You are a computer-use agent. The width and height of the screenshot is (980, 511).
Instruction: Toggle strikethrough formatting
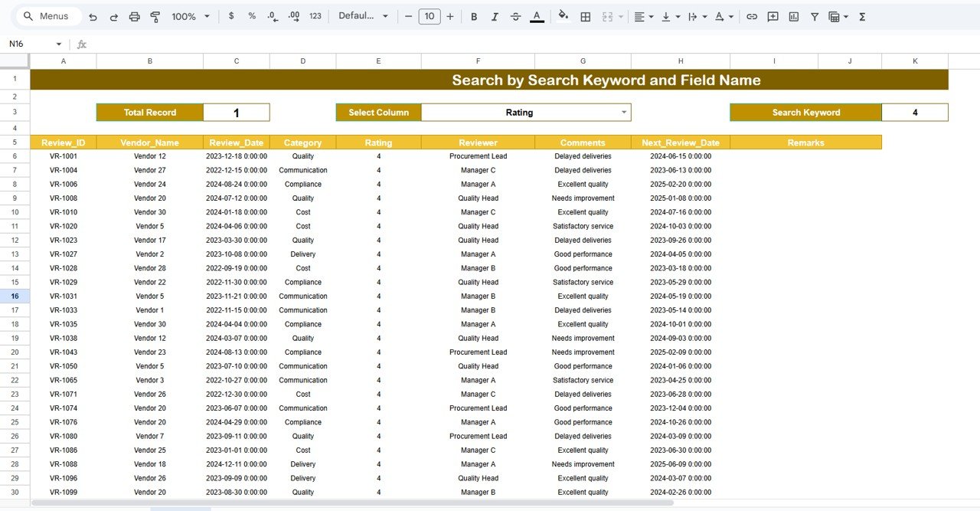(x=514, y=15)
